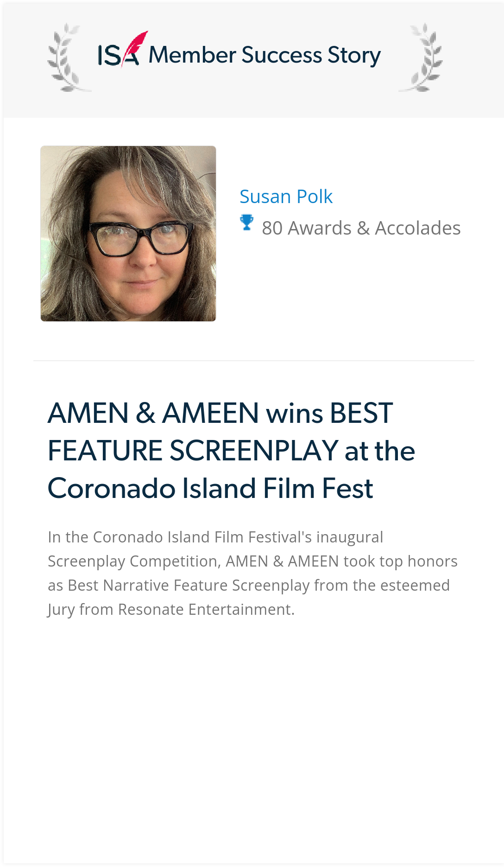Open the AMEN & AMEEN headline
Image resolution: width=504 pixels, height=867 pixels.
pos(232,451)
